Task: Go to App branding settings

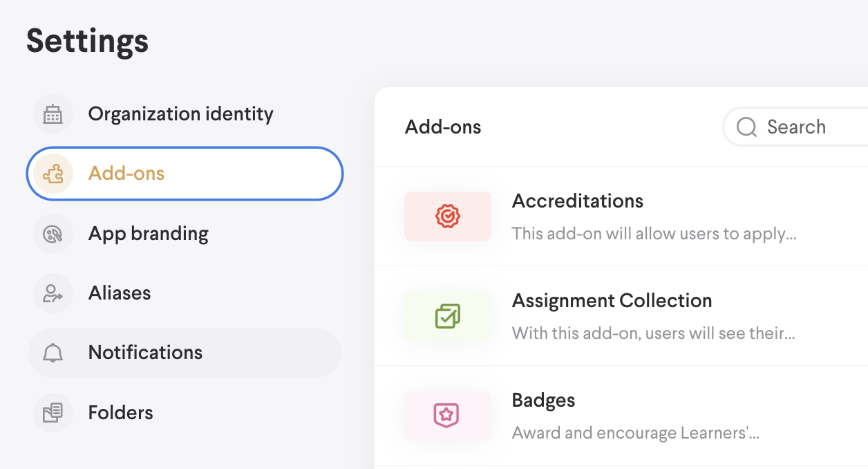Action: pos(148,234)
